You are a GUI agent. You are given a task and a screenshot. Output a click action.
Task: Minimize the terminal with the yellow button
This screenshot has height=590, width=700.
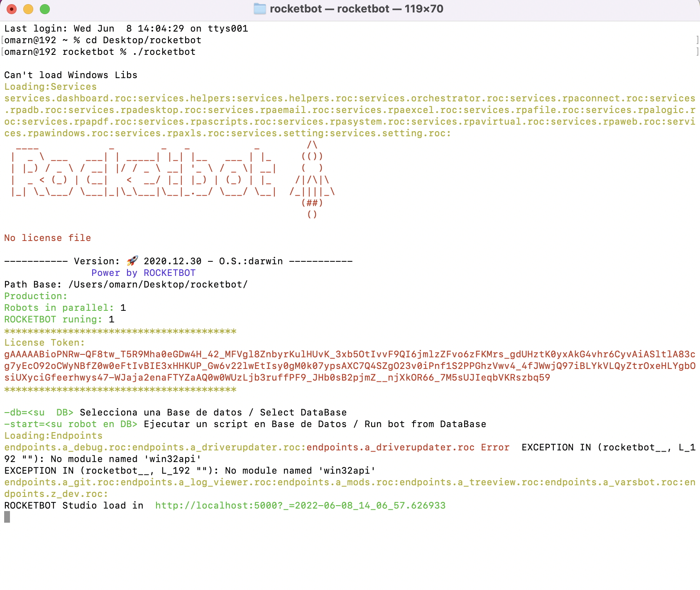pyautogui.click(x=28, y=9)
